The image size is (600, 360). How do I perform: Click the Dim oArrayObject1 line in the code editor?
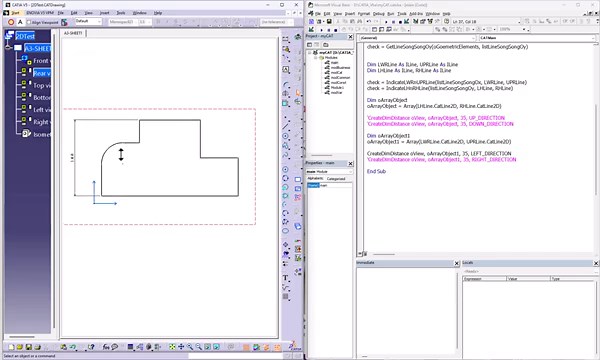(x=388, y=136)
